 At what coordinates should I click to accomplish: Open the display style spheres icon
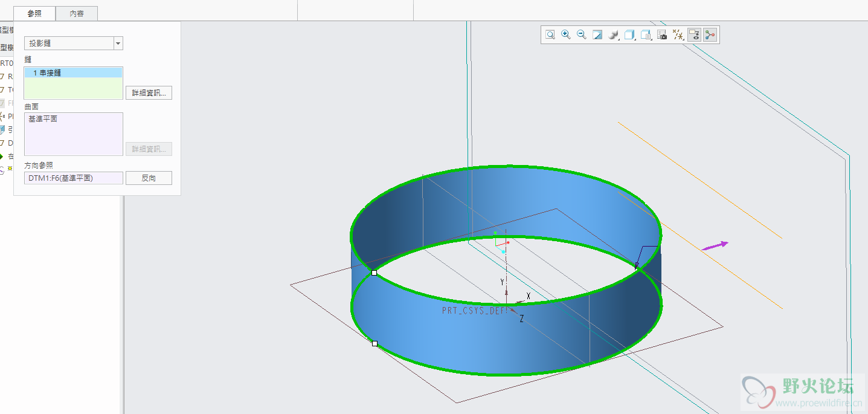[x=614, y=35]
